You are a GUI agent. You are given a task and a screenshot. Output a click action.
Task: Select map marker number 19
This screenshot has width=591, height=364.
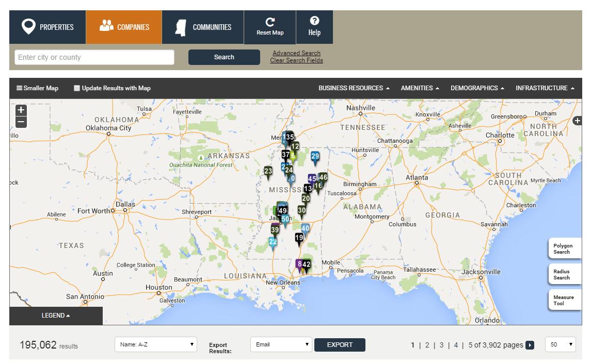(x=299, y=238)
